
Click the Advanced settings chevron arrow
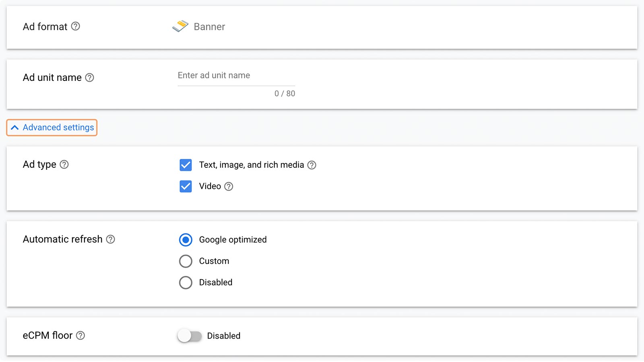pos(15,128)
